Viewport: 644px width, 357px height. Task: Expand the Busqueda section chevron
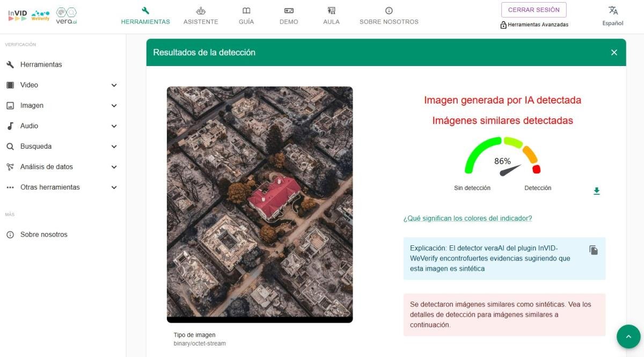[114, 147]
